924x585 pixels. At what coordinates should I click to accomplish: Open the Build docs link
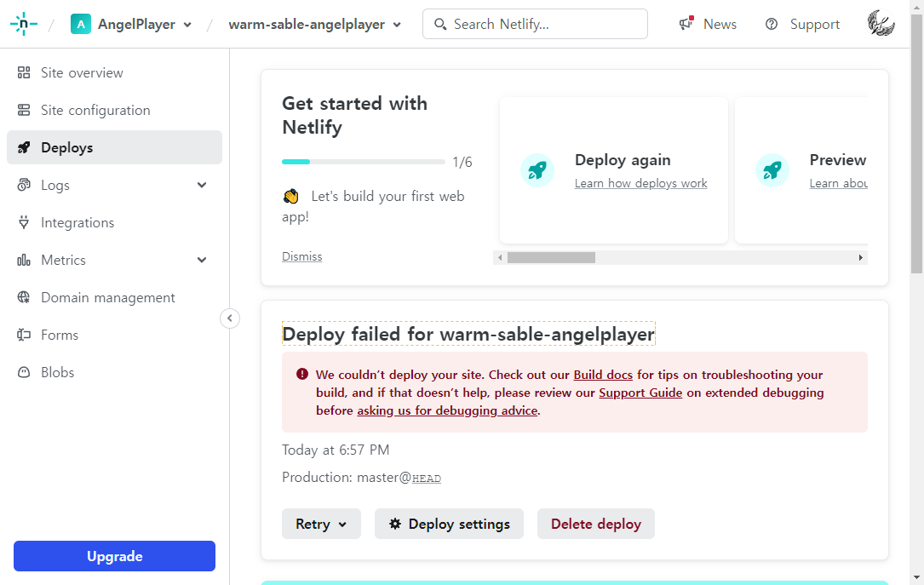coord(603,375)
